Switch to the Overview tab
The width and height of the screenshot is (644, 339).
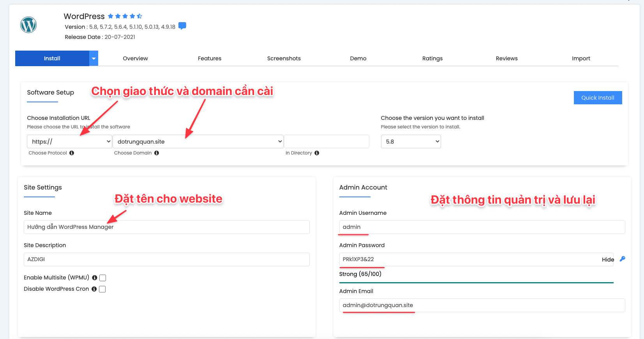tap(135, 58)
